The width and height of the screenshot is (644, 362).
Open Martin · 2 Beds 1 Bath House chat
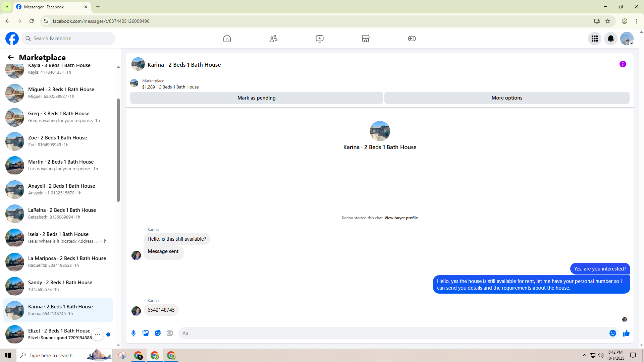pyautogui.click(x=58, y=166)
